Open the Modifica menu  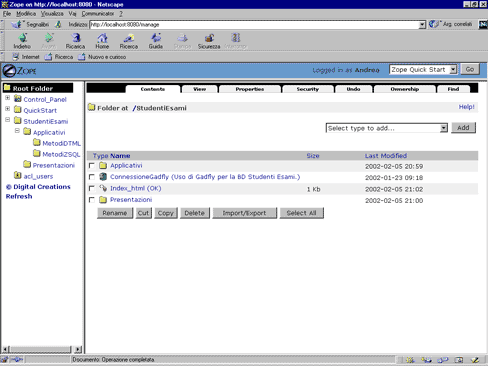coord(26,14)
